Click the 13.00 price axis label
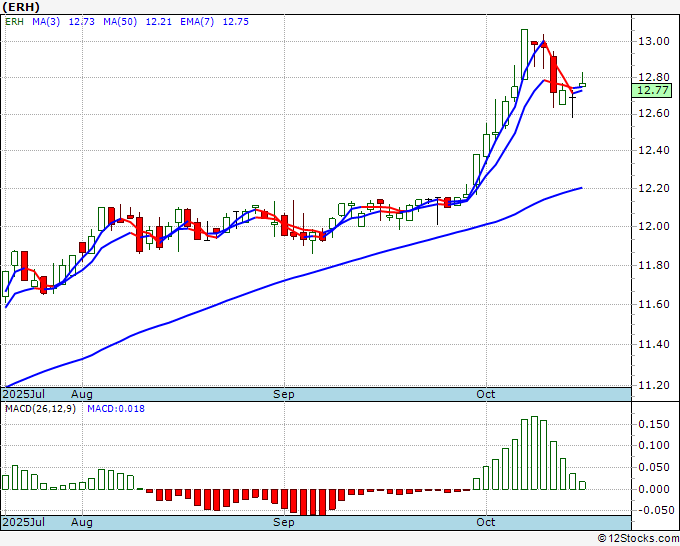This screenshot has width=680, height=546. coord(654,42)
